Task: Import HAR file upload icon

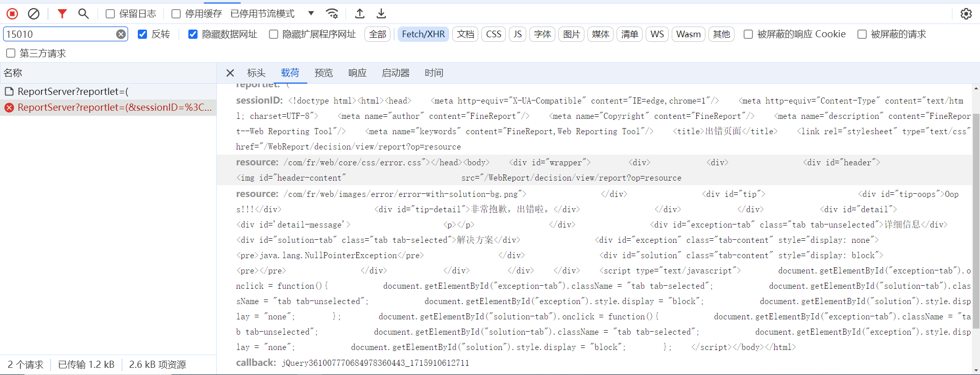Action: [x=360, y=14]
